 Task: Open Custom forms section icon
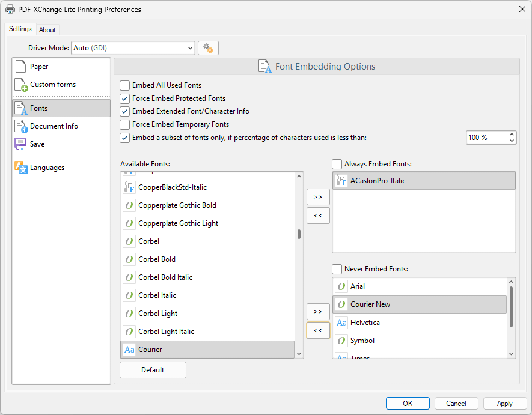pos(21,85)
